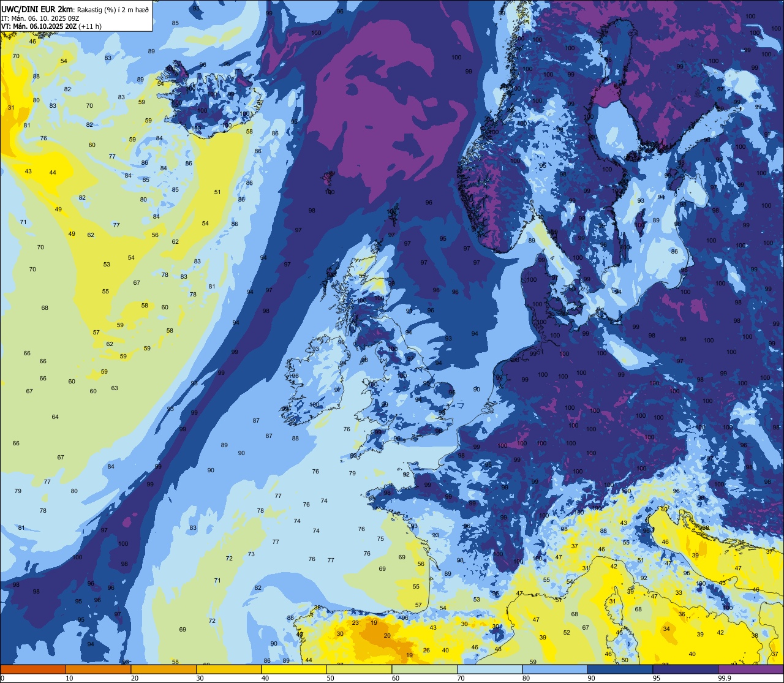Click the "99.9" colorbar tick label
Screen dimensions: 784x683
tap(725, 677)
